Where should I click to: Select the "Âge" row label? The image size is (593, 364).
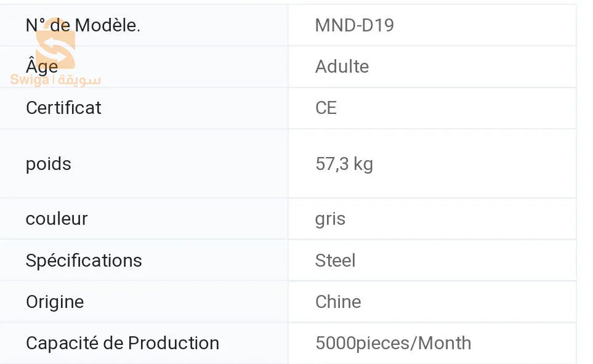point(42,66)
